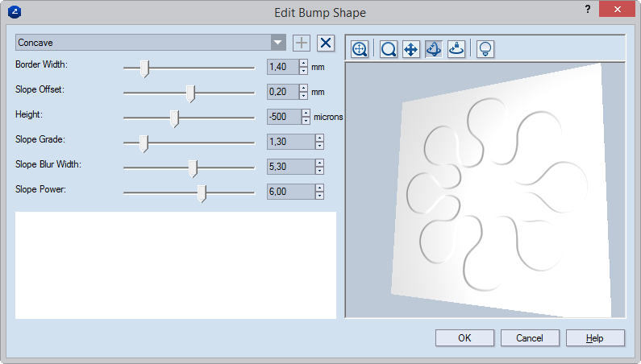This screenshot has width=641, height=364.
Task: Click the Border Width label
Action: coord(41,64)
